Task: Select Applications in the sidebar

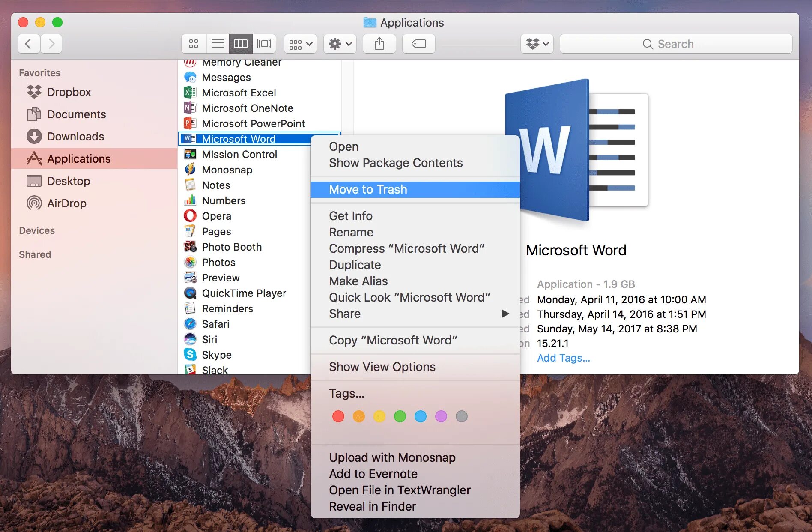Action: (x=94, y=159)
